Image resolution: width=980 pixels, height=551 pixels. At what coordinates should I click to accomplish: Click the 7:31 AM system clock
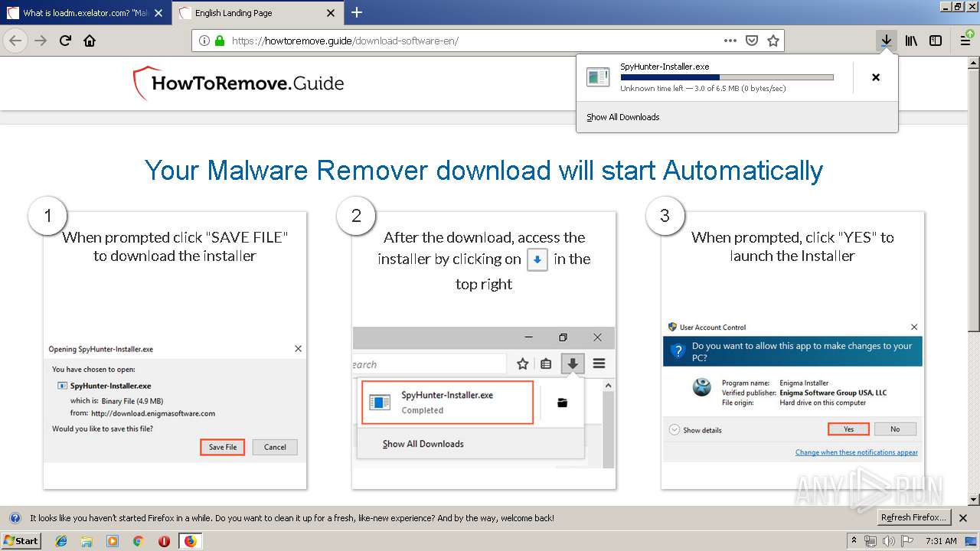[940, 541]
